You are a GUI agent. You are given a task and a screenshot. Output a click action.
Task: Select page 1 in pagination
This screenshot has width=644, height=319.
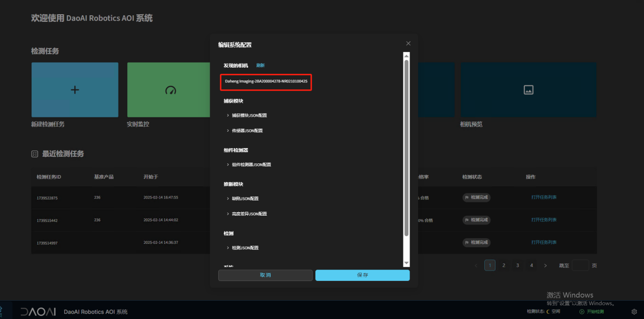tap(490, 266)
